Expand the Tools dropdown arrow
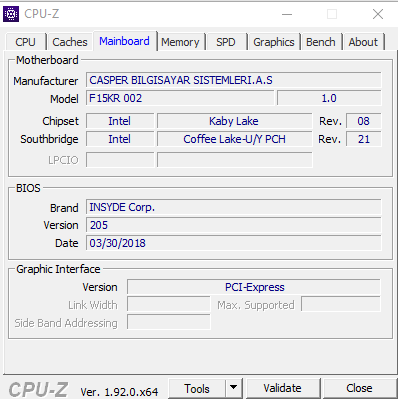398x399 pixels. coord(234,389)
